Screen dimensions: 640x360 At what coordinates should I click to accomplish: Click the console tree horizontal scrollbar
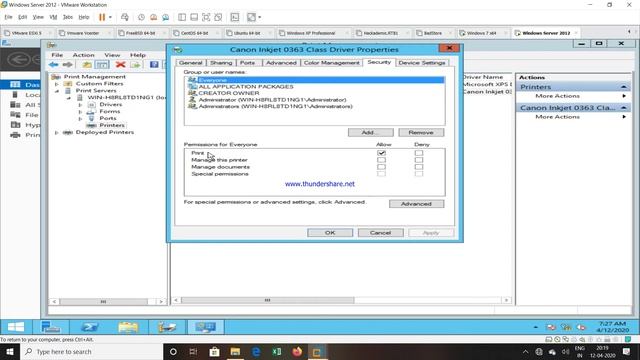pyautogui.click(x=104, y=302)
